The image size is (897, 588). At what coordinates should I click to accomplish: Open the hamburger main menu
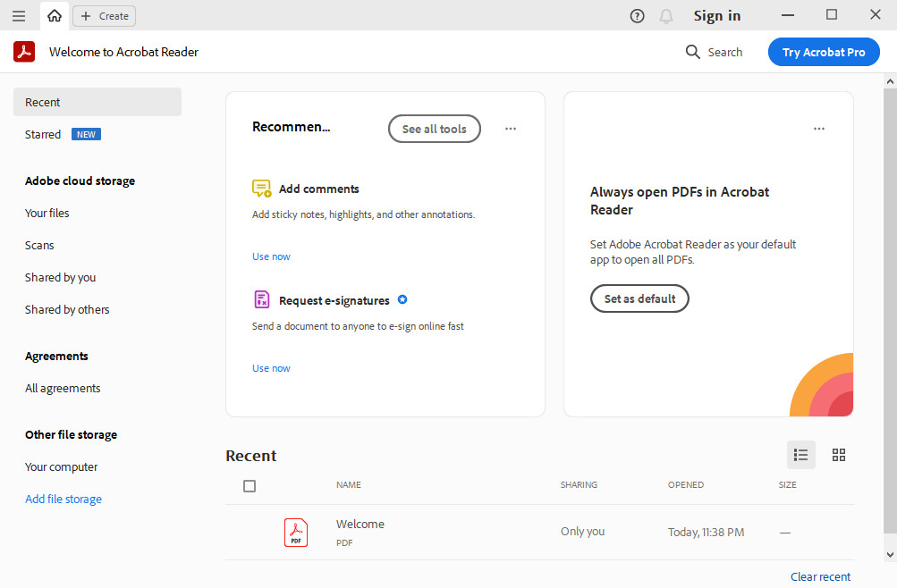click(18, 16)
